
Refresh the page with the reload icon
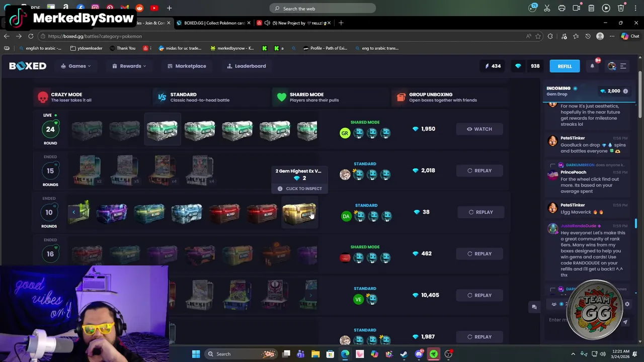pos(31,36)
